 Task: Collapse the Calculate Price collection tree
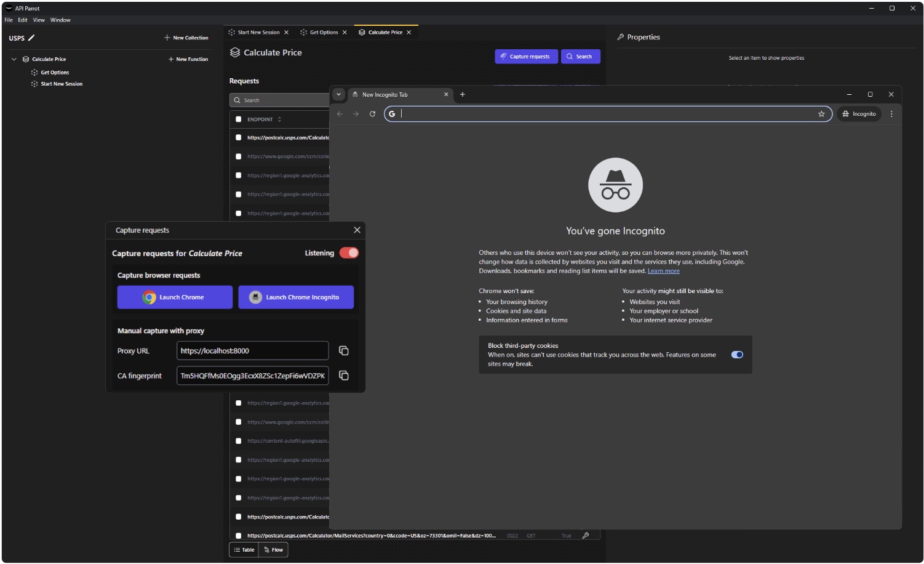click(14, 59)
